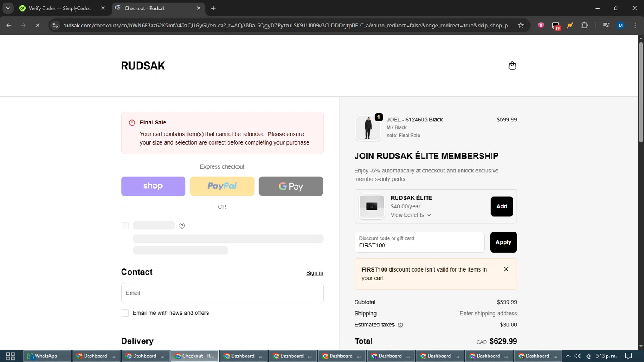Stop loading the page
644x362 pixels.
(x=38, y=25)
